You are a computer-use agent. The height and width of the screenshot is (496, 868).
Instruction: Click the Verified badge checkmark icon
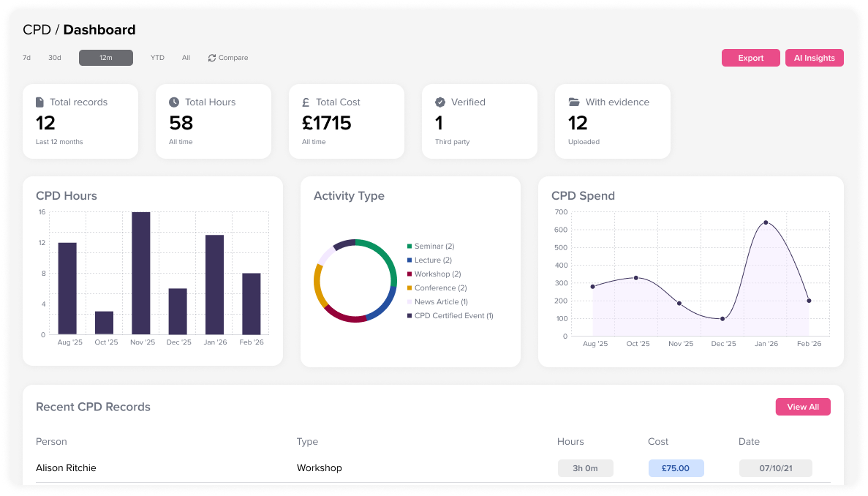[x=440, y=102]
